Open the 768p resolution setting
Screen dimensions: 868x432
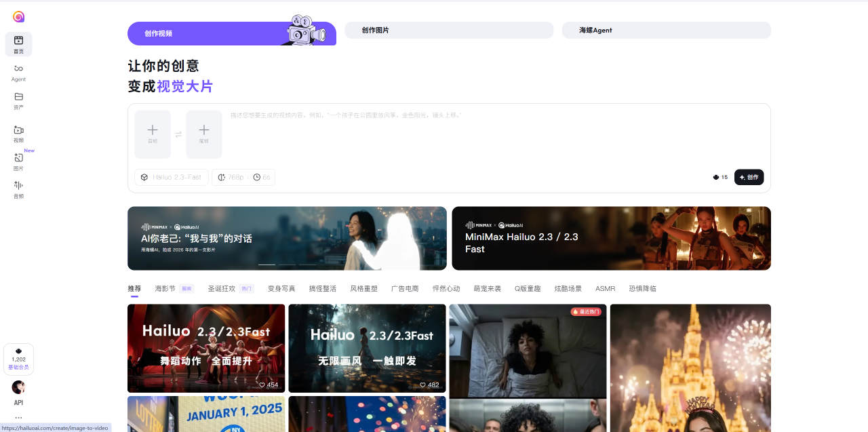click(231, 177)
